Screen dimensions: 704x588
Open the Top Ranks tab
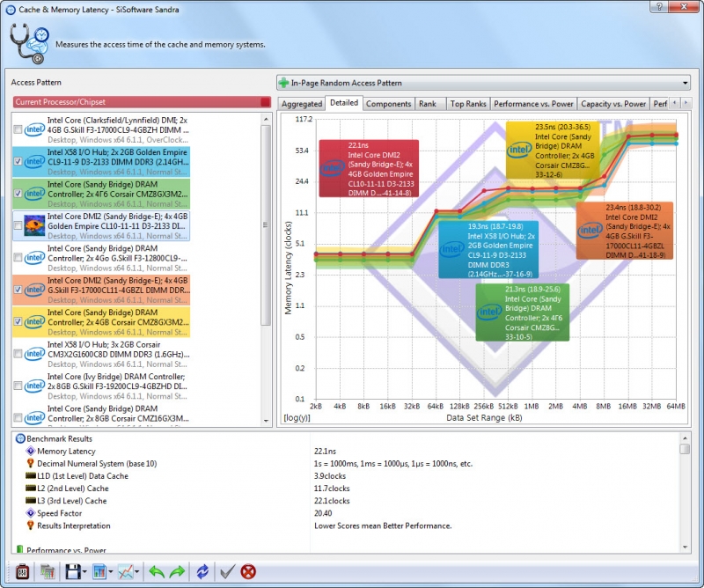point(468,104)
